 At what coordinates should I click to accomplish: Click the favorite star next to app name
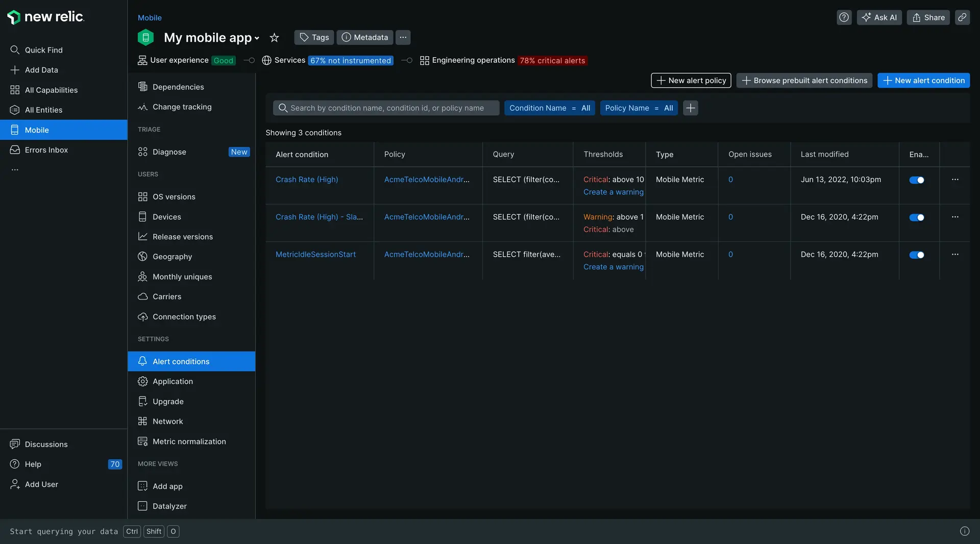[274, 38]
